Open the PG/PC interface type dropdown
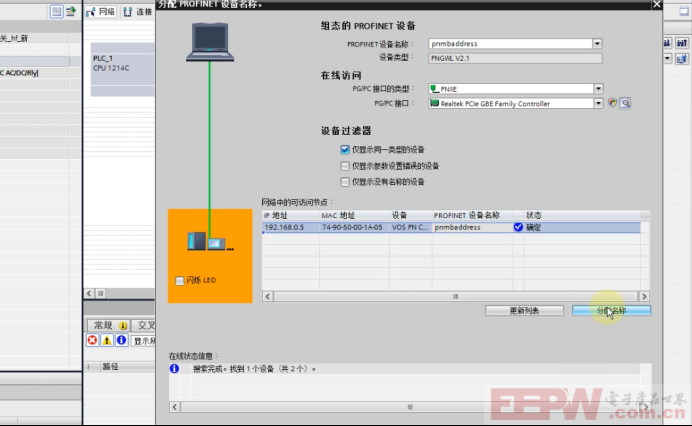Image resolution: width=692 pixels, height=426 pixels. (x=598, y=89)
